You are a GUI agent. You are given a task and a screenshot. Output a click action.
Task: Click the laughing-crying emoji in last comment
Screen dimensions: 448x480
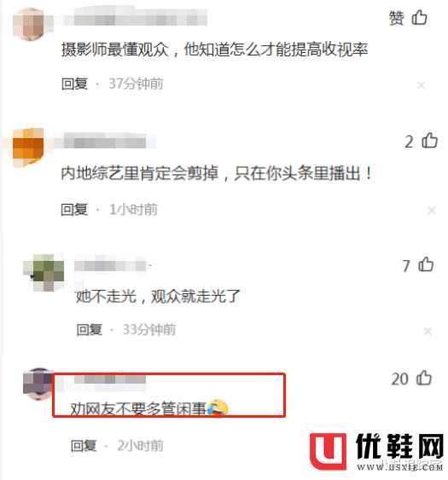218,408
